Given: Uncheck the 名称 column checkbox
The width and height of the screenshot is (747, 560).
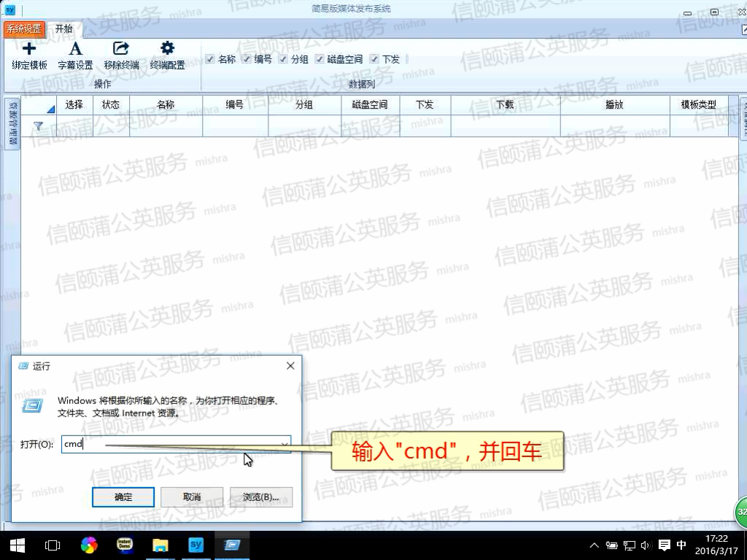Looking at the screenshot, I should pos(210,59).
